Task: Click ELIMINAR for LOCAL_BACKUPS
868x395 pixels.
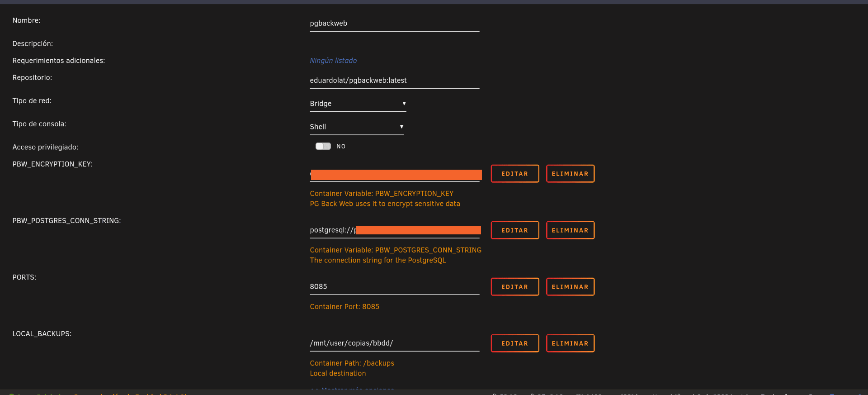Action: point(570,343)
